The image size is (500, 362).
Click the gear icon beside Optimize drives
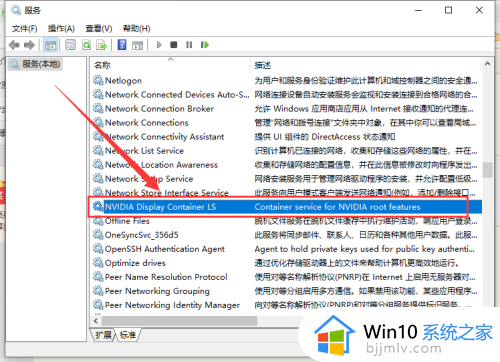tap(98, 263)
